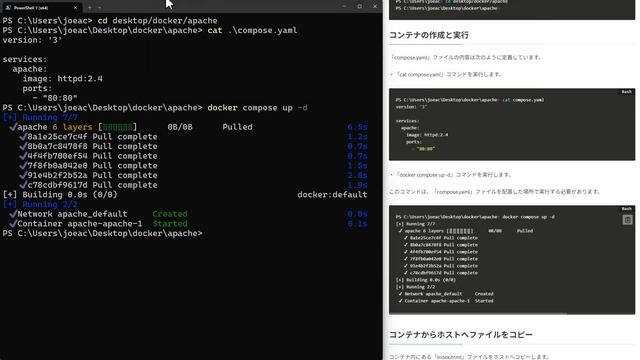Viewport: 640px width, 360px height.
Task: Click the last empty PowerShell prompt line
Action: coord(102,233)
